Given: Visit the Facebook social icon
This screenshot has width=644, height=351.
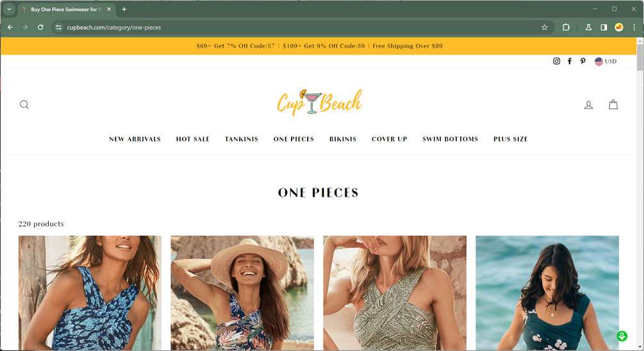Looking at the screenshot, I should click(x=570, y=61).
